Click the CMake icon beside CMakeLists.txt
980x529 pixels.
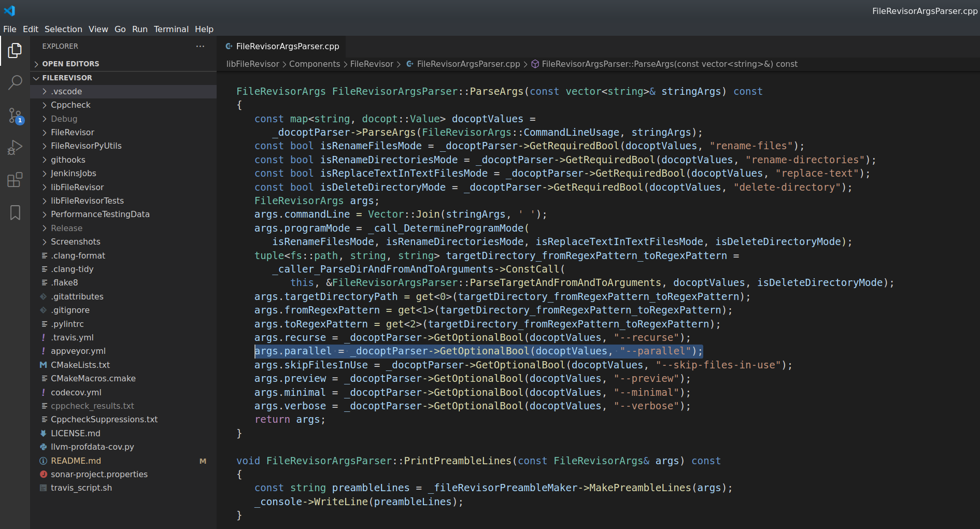(x=44, y=365)
